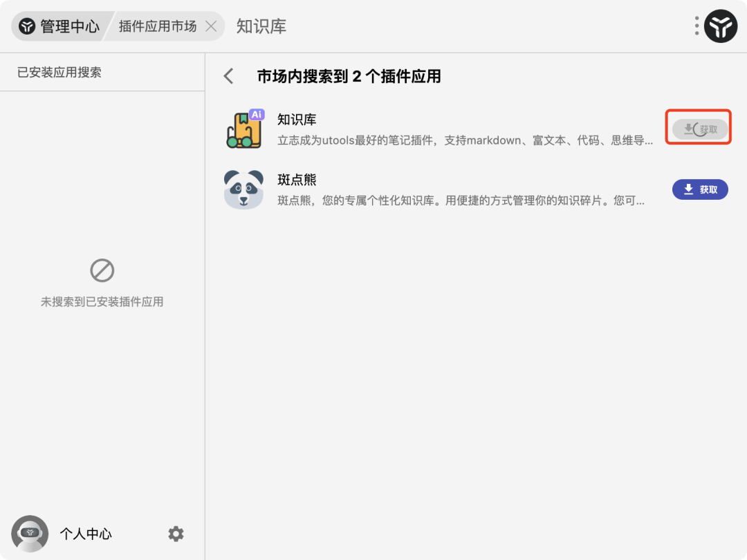Open settings via the gear icon
Image resolution: width=747 pixels, height=560 pixels.
click(176, 534)
